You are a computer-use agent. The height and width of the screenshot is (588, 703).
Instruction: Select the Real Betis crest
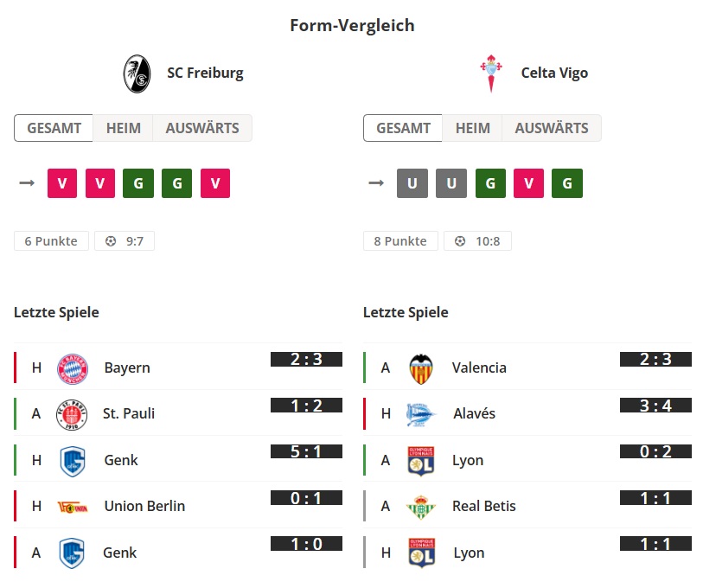click(422, 506)
